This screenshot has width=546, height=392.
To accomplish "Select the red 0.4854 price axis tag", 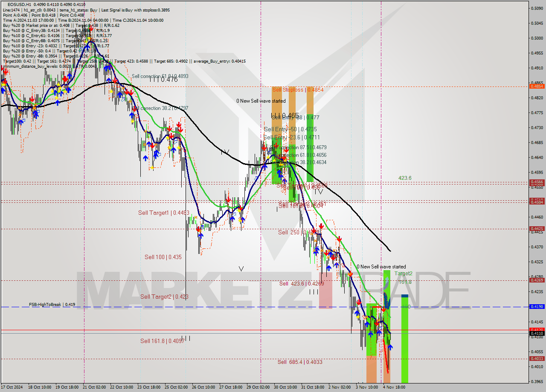I will pyautogui.click(x=537, y=86).
